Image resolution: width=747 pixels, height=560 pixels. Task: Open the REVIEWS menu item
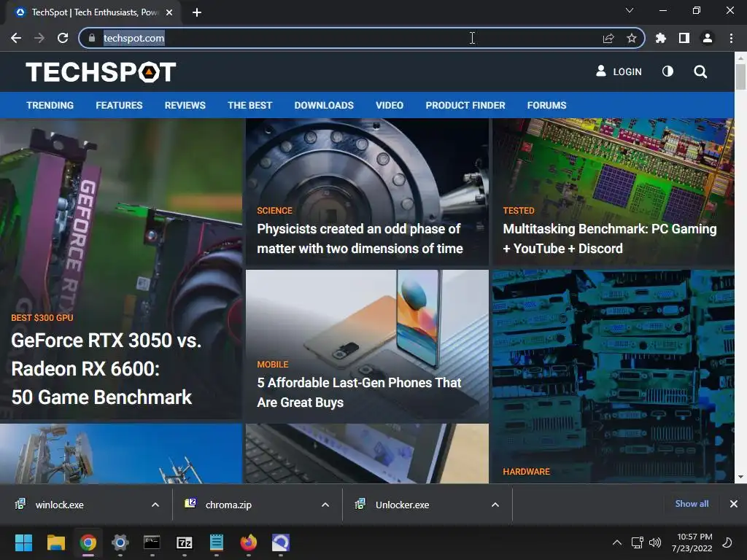click(185, 105)
